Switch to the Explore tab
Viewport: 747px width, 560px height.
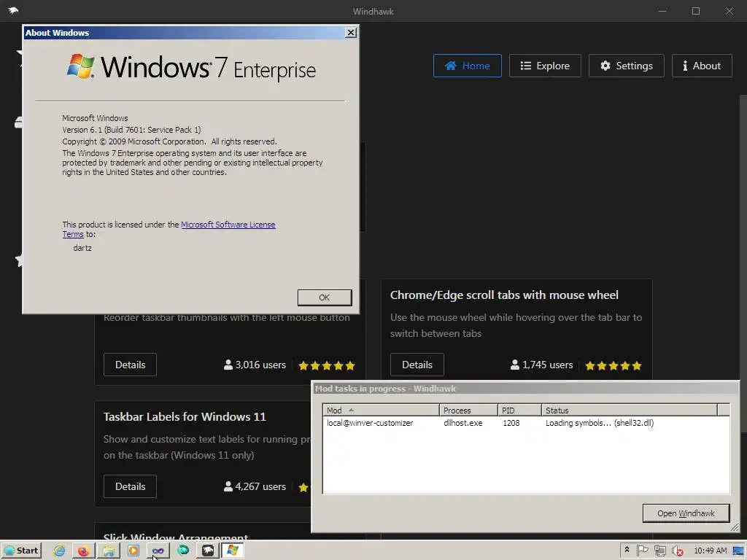544,66
